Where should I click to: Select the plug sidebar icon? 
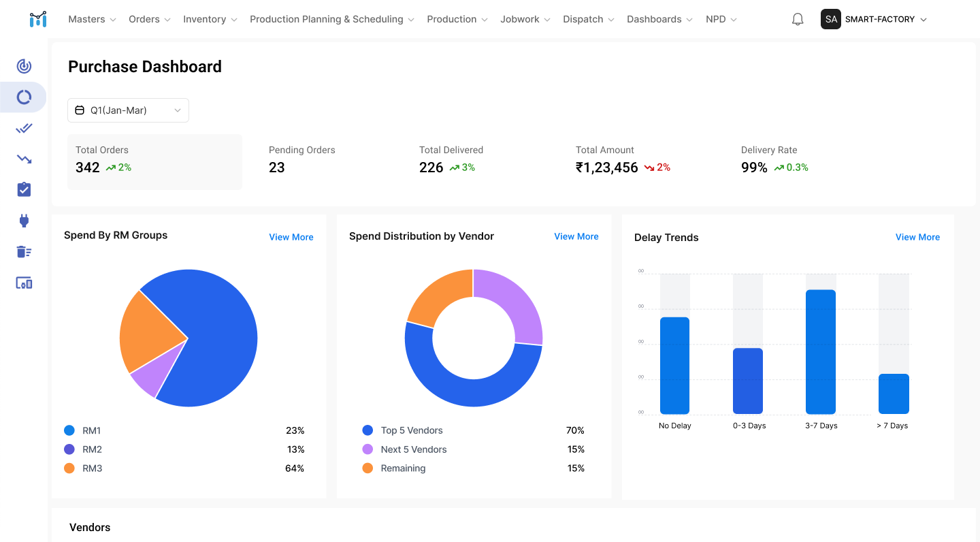point(24,221)
